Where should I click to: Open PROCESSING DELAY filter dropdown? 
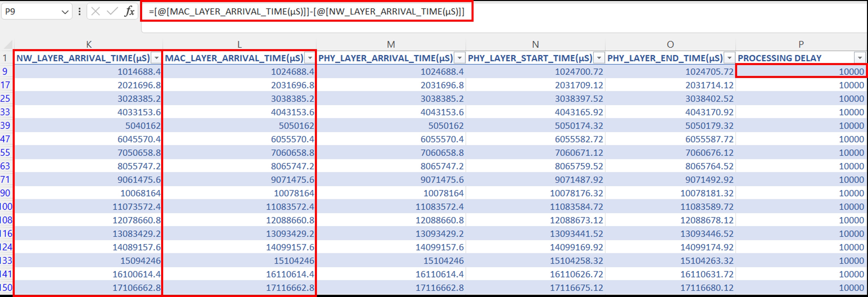coord(860,58)
